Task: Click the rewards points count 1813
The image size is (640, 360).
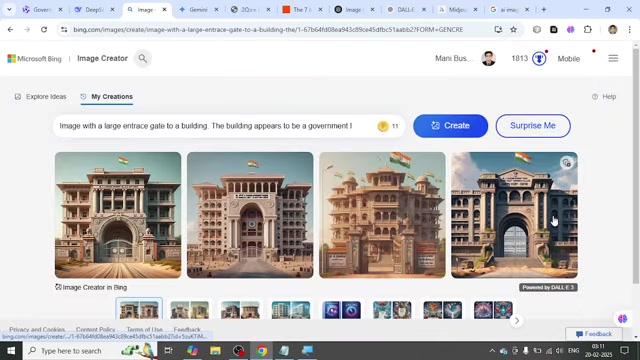Action: click(520, 59)
